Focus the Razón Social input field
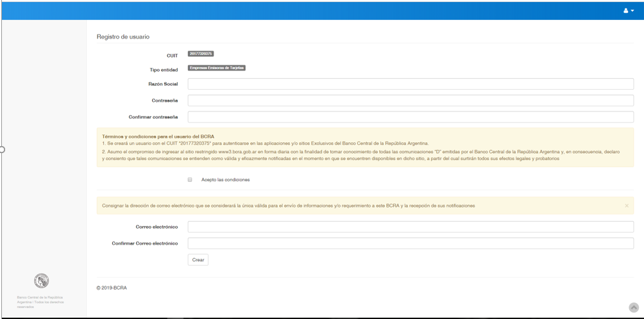 click(x=410, y=84)
